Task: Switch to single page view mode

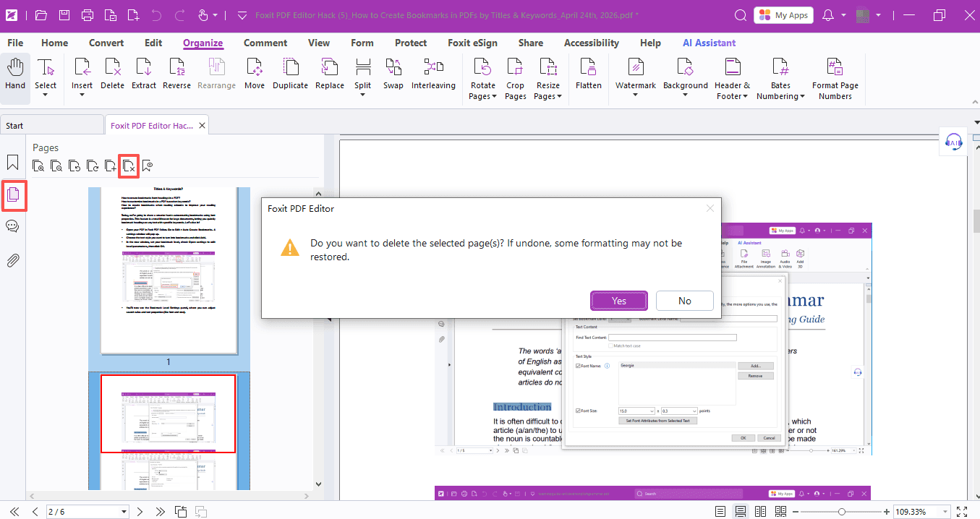Action: [720, 512]
